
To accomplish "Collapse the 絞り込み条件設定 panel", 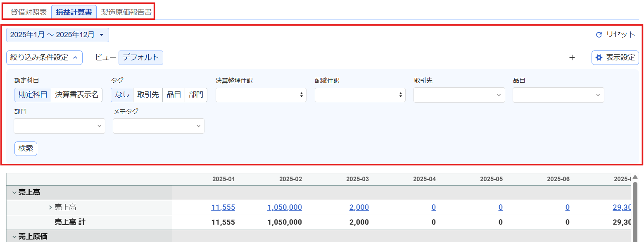I will click(x=44, y=58).
